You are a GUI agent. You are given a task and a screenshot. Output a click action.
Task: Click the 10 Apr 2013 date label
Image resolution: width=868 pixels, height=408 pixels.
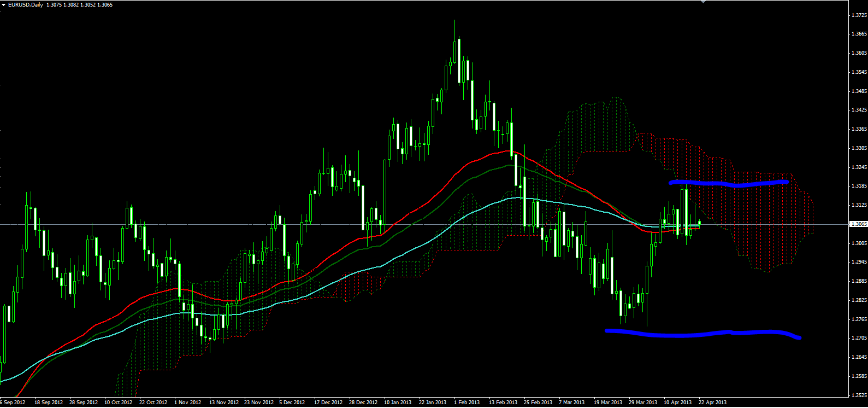pyautogui.click(x=678, y=403)
